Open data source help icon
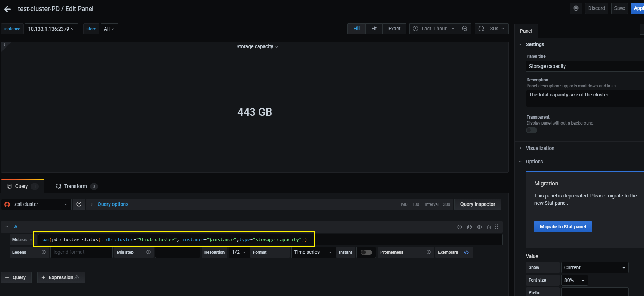 pos(79,204)
